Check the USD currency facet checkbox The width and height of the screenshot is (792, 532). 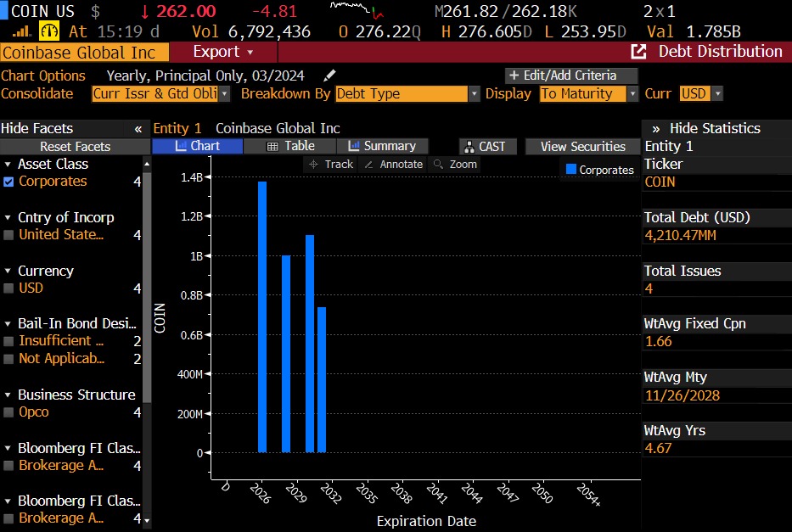(x=8, y=288)
